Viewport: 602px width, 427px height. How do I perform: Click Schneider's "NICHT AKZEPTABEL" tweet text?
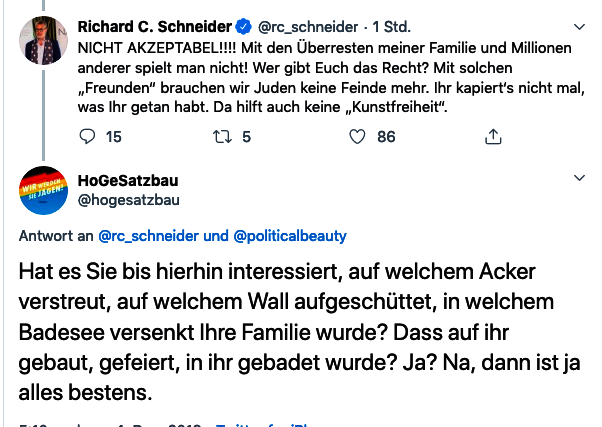pyautogui.click(x=300, y=76)
